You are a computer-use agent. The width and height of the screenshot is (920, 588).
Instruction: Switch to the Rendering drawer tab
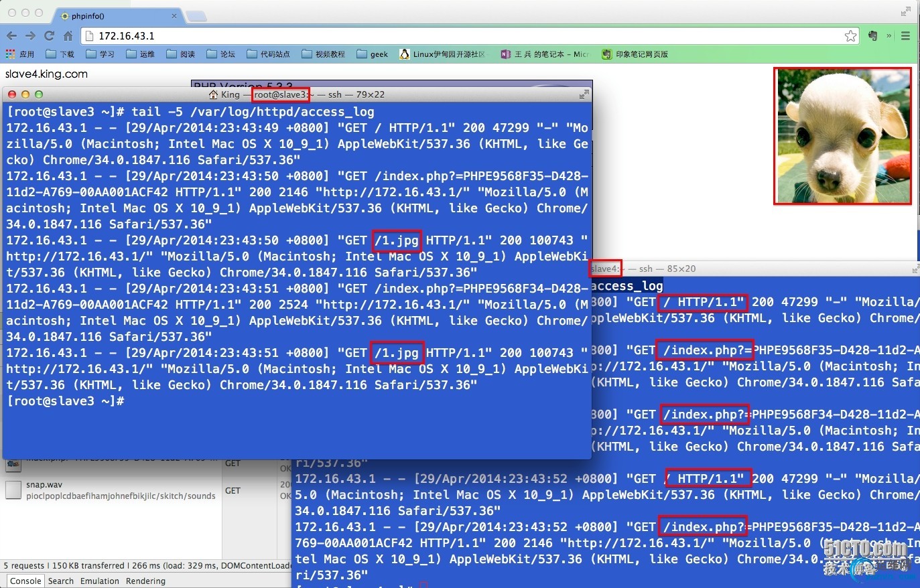pos(145,581)
